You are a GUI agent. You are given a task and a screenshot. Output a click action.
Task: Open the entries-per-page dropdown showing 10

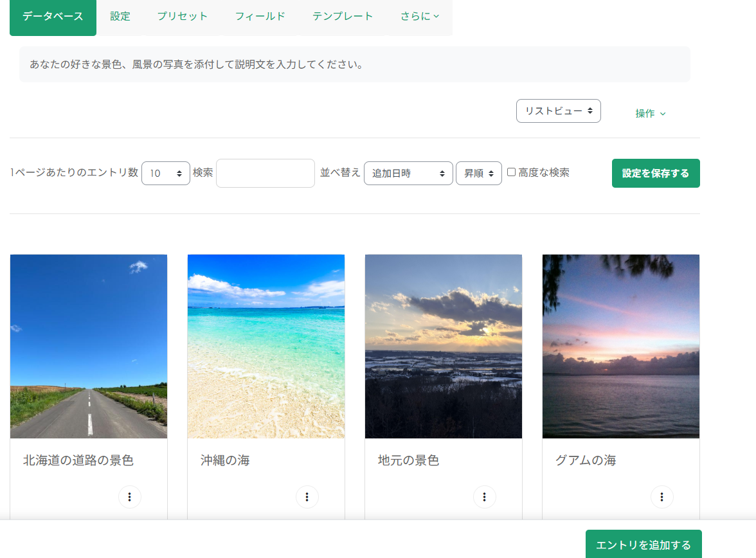click(x=165, y=174)
